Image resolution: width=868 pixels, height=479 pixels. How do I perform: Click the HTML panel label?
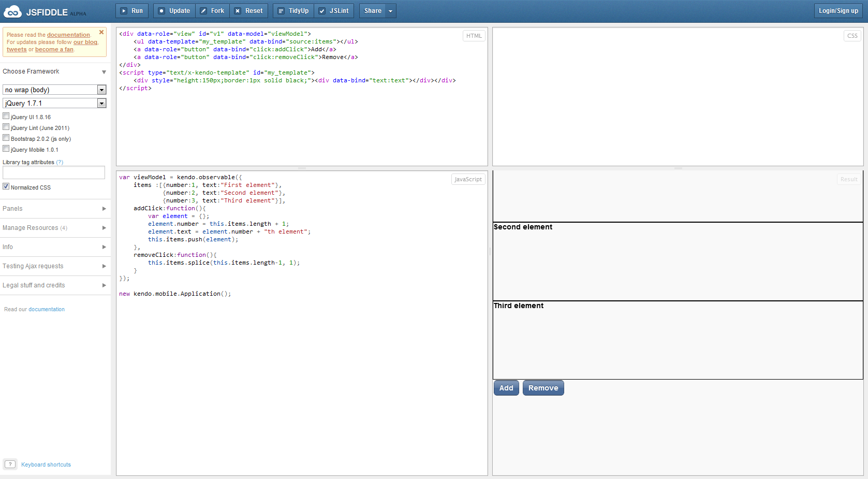tap(474, 36)
